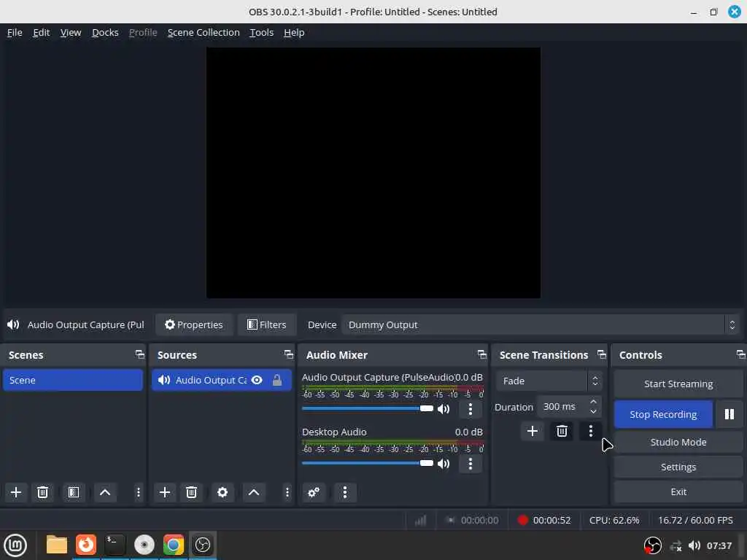Open Desktop Audio mixer options dots

click(471, 463)
